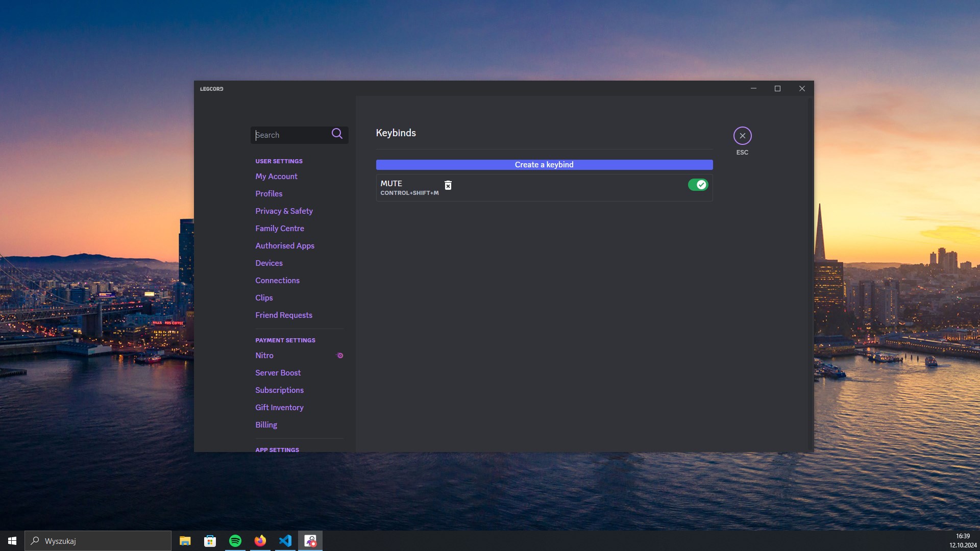The height and width of the screenshot is (551, 980).
Task: Open My Account settings
Action: (276, 176)
